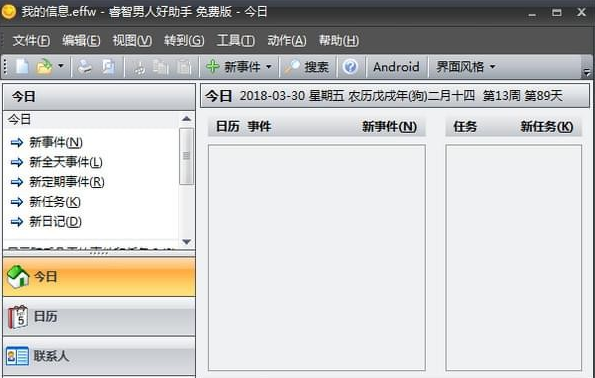Click the copy icon in toolbar
595x378 pixels.
(161, 67)
